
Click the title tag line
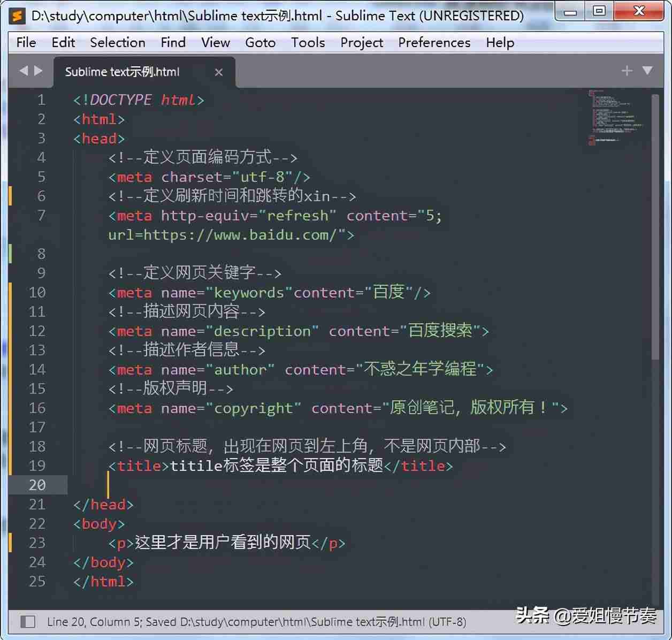280,466
